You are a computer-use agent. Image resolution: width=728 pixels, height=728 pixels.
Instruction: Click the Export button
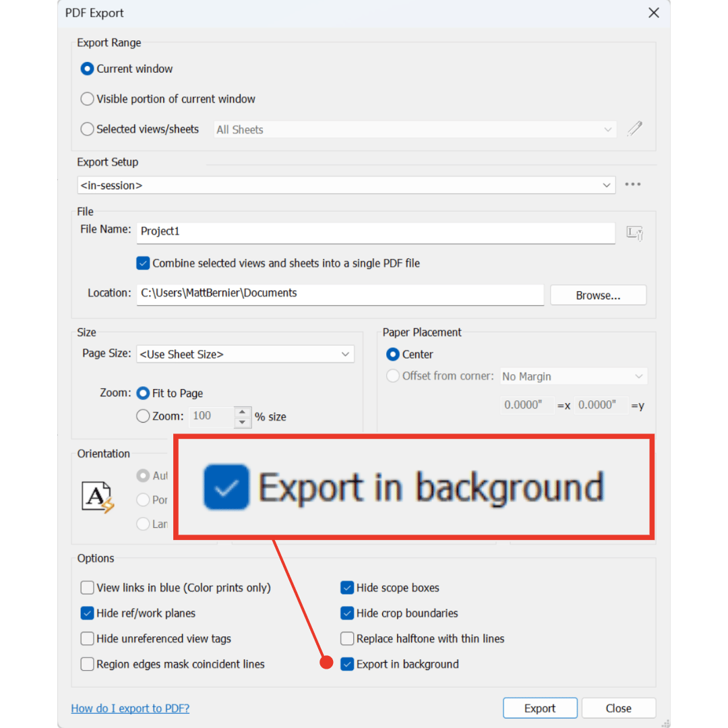539,708
